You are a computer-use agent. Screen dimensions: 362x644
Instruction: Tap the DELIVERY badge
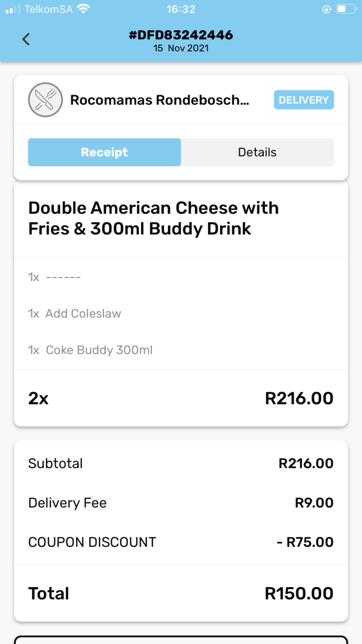click(304, 100)
